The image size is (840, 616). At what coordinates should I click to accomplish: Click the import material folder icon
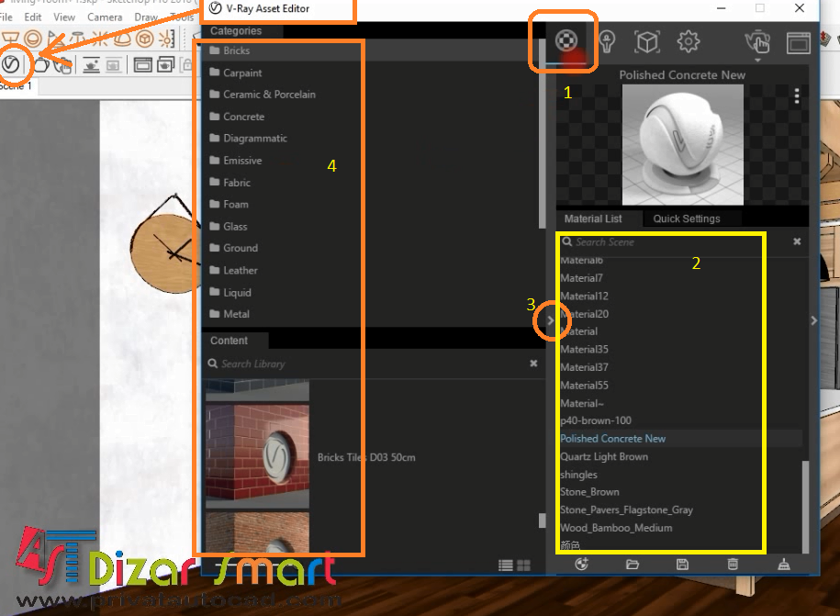click(x=633, y=564)
